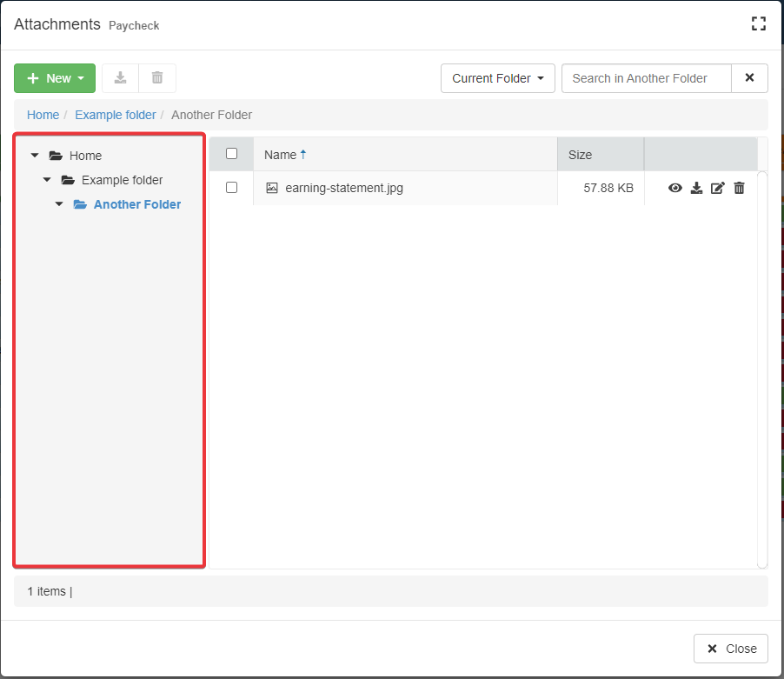Delete earning-statement.jpg using row trash icon
Screen dimensions: 784x679
coord(739,188)
